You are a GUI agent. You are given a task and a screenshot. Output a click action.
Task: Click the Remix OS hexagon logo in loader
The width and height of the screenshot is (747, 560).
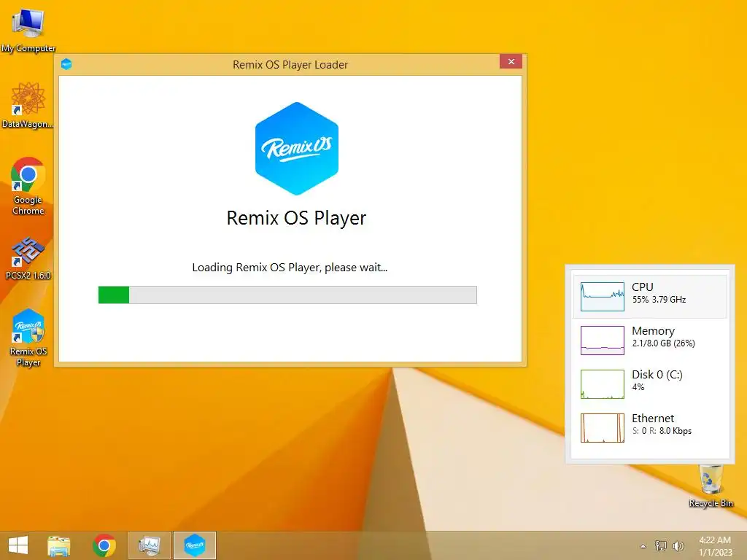click(297, 149)
